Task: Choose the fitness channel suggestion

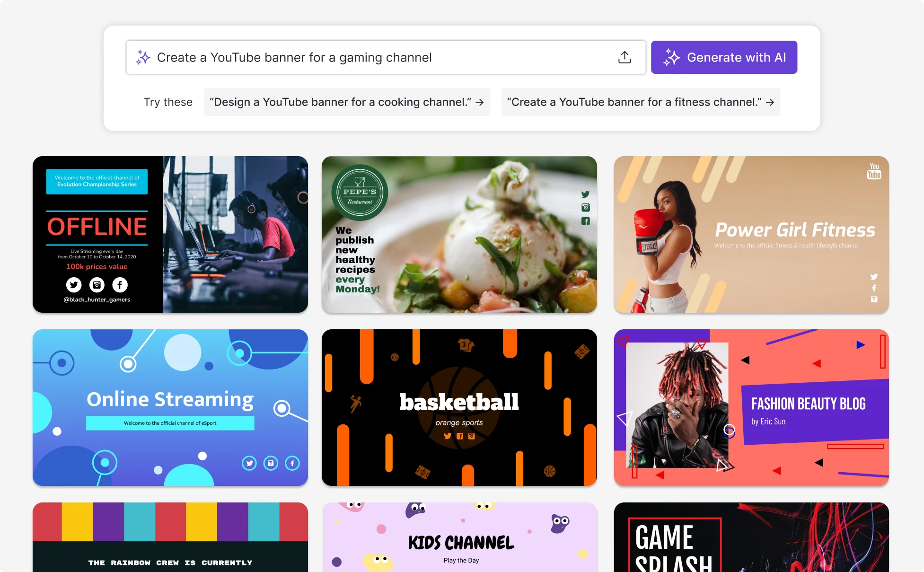Action: click(641, 102)
